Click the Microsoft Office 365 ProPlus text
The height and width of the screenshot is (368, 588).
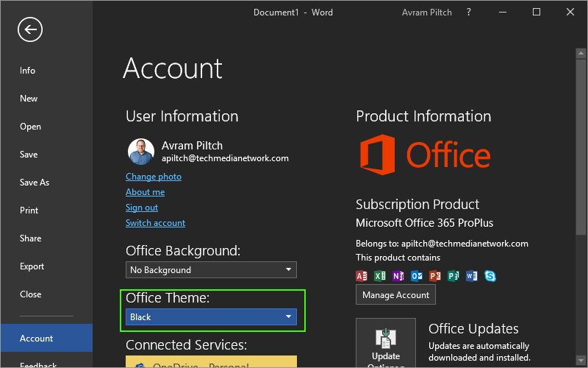coord(425,223)
